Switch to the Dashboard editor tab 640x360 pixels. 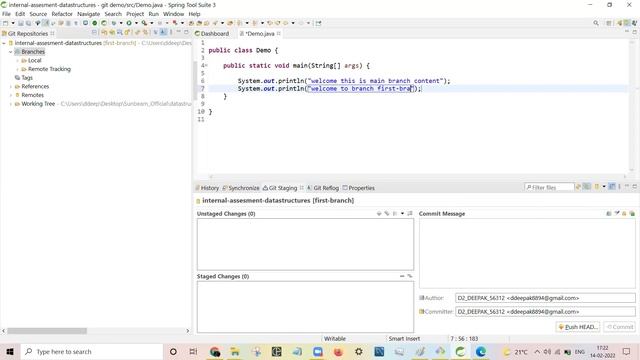212,33
